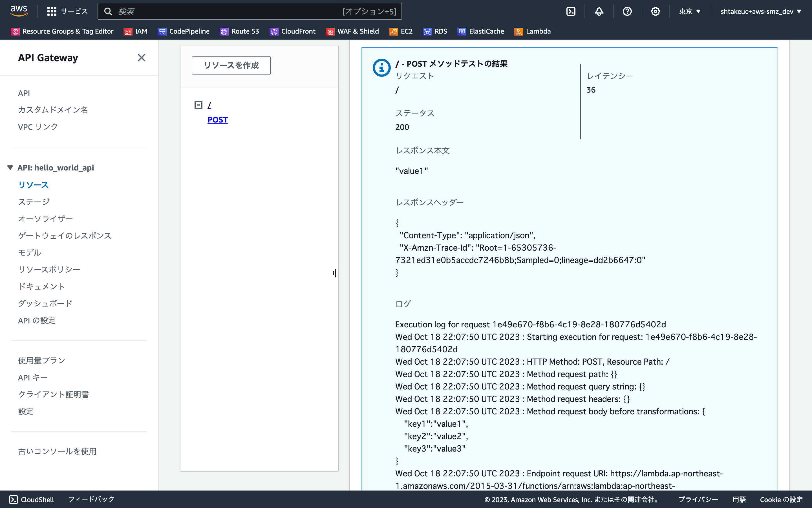Open the shtakeuc+aws-smz_dev account menu
Image resolution: width=812 pixels, height=508 pixels.
pyautogui.click(x=761, y=11)
